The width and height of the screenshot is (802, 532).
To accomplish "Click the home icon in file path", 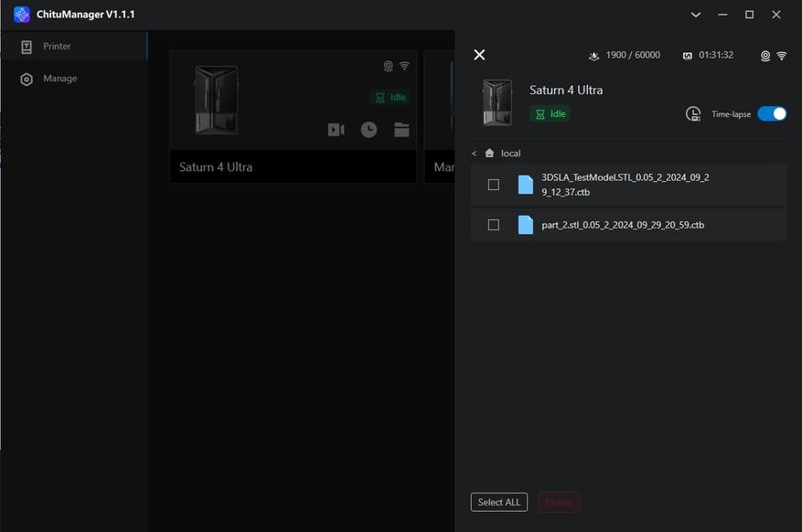I will [x=489, y=153].
